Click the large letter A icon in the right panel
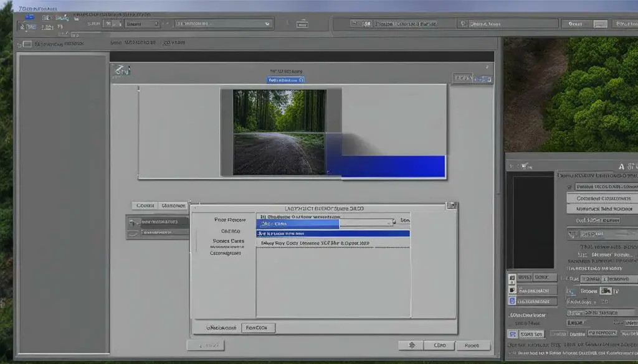 point(621,167)
